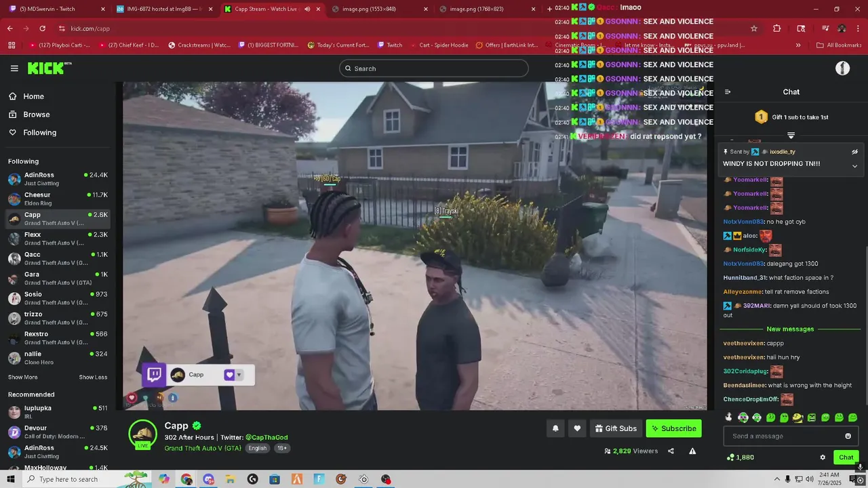Open Windows Start menu
Image resolution: width=868 pixels, height=488 pixels.
coord(11,479)
